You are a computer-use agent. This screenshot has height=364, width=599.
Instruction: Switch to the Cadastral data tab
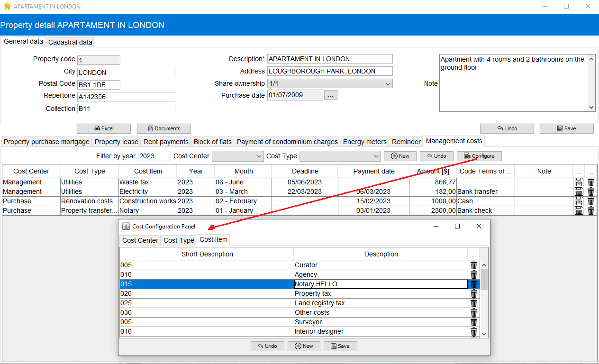point(70,42)
